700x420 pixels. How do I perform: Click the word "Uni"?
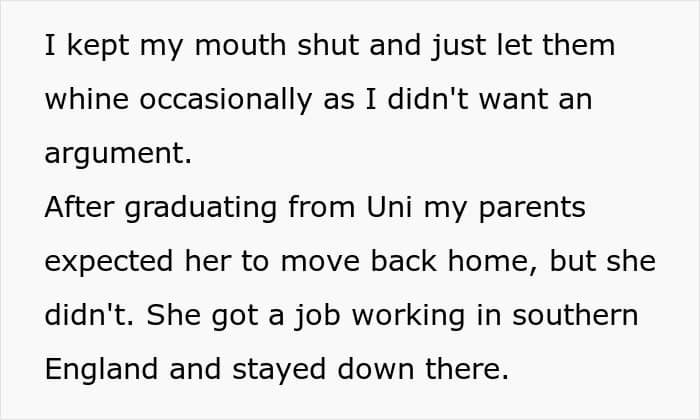coord(389,207)
